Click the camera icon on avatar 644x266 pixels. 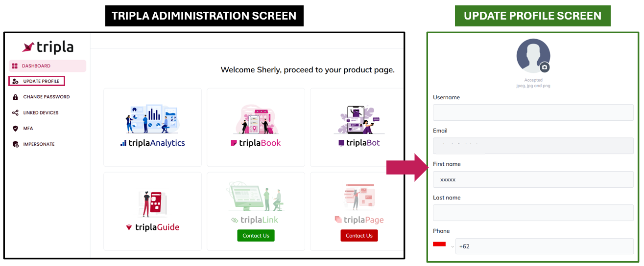[x=544, y=67]
